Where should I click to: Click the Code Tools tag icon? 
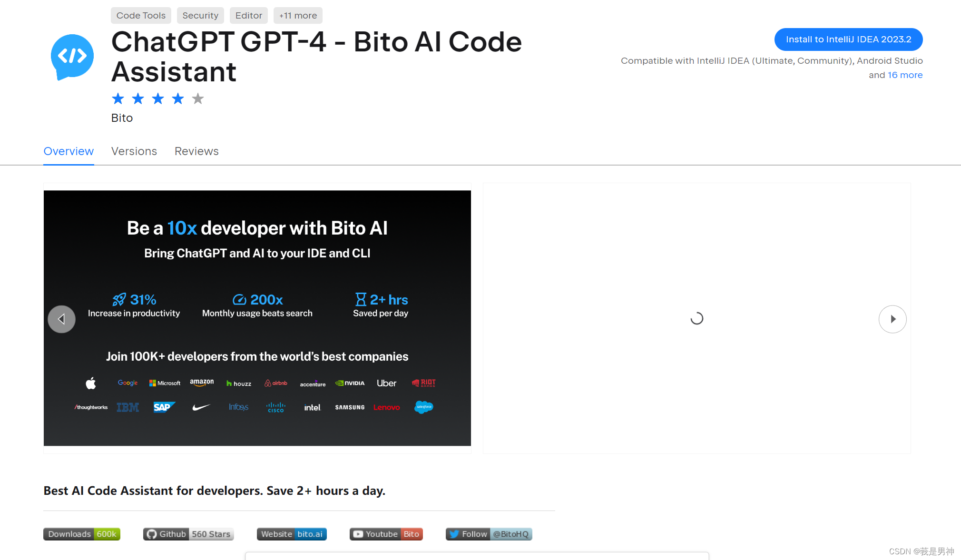point(140,15)
